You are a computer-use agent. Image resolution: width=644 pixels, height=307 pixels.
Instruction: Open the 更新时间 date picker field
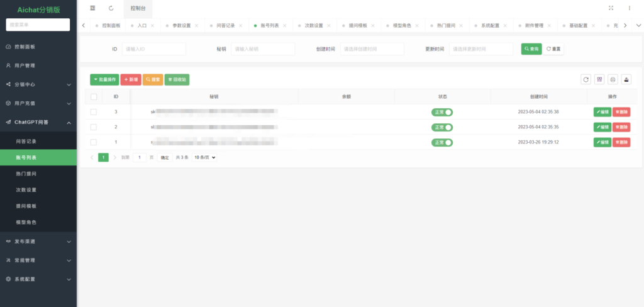[x=481, y=49]
